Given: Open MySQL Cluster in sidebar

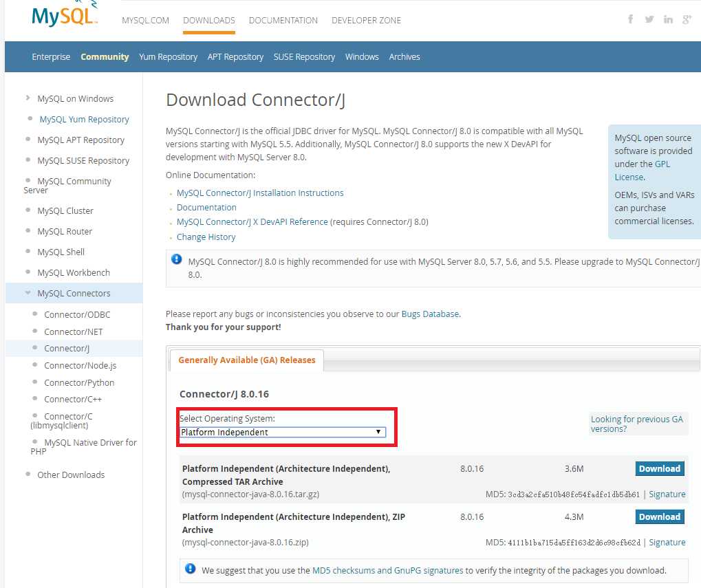Looking at the screenshot, I should (x=65, y=210).
